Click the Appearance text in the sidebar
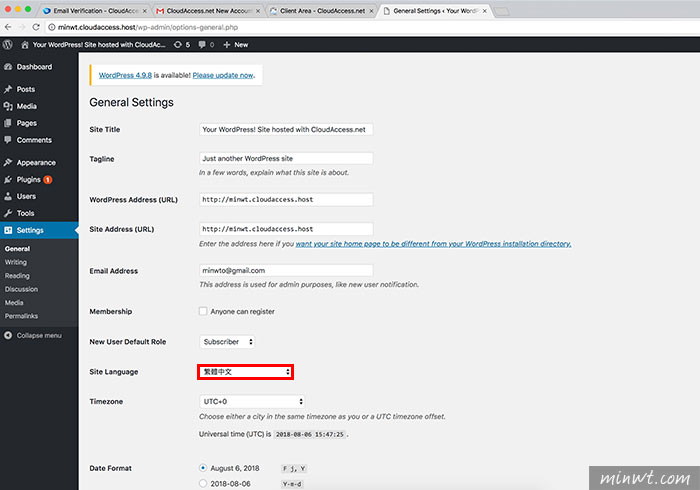 (36, 162)
